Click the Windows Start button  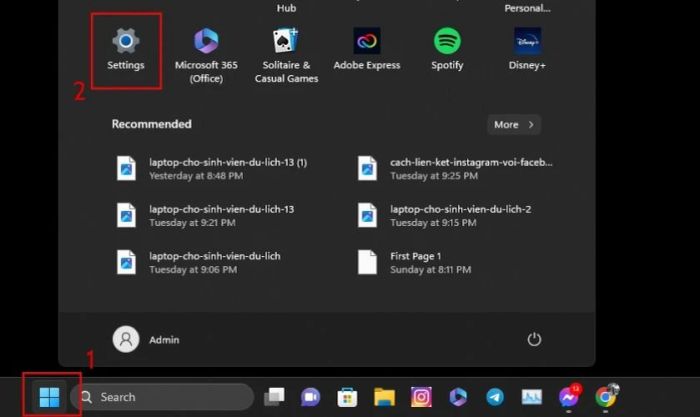[49, 397]
